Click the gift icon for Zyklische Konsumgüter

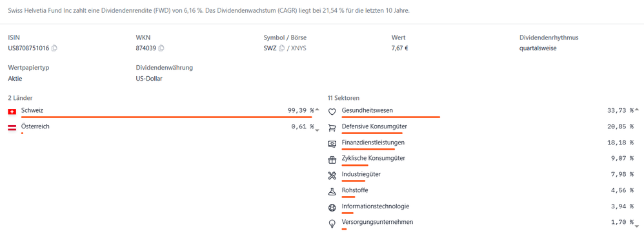click(332, 160)
